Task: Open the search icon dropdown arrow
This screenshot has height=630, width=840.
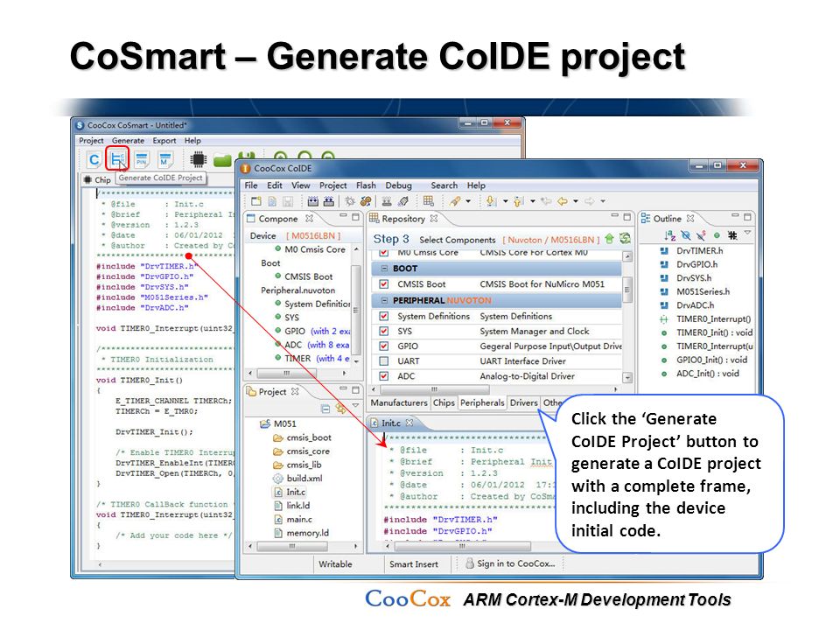Action: pyautogui.click(x=468, y=201)
